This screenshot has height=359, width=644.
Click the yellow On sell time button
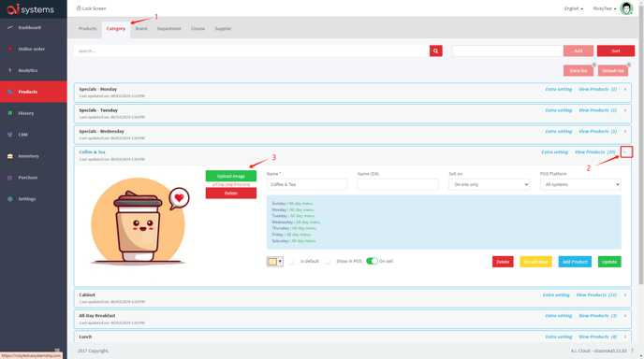535,262
